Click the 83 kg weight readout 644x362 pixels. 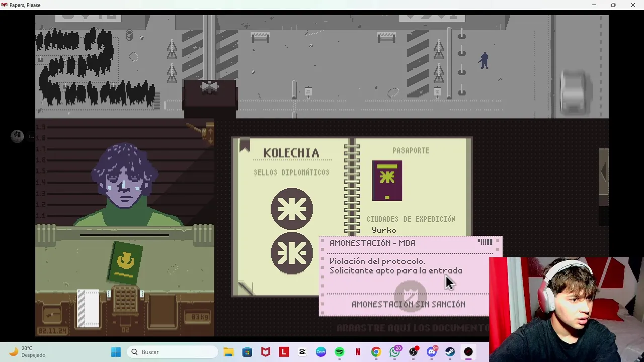[197, 317]
